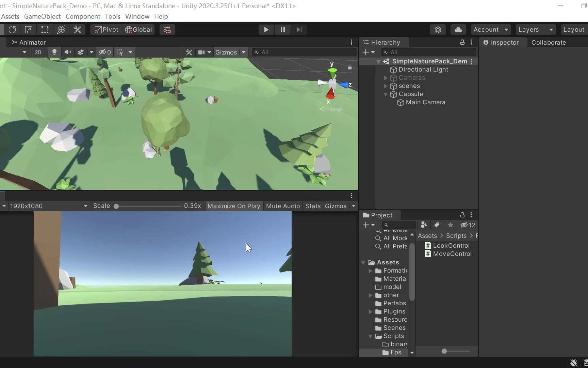Adjust the Game view scale slider
The image size is (588, 368).
(x=117, y=206)
